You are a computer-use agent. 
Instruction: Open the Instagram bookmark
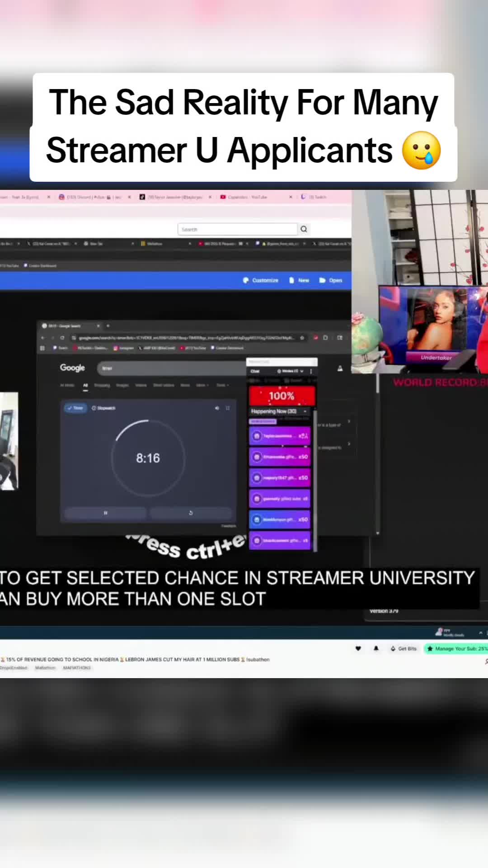coord(123,348)
